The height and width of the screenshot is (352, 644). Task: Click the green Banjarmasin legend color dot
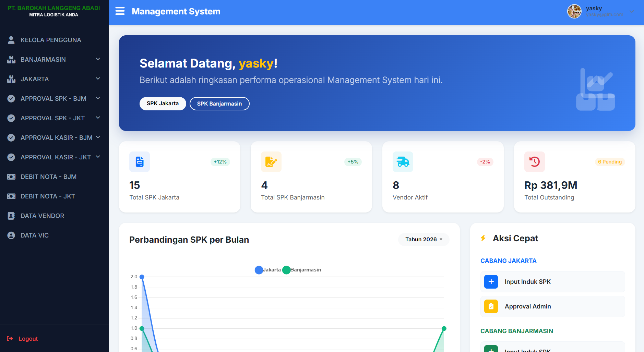pos(286,270)
